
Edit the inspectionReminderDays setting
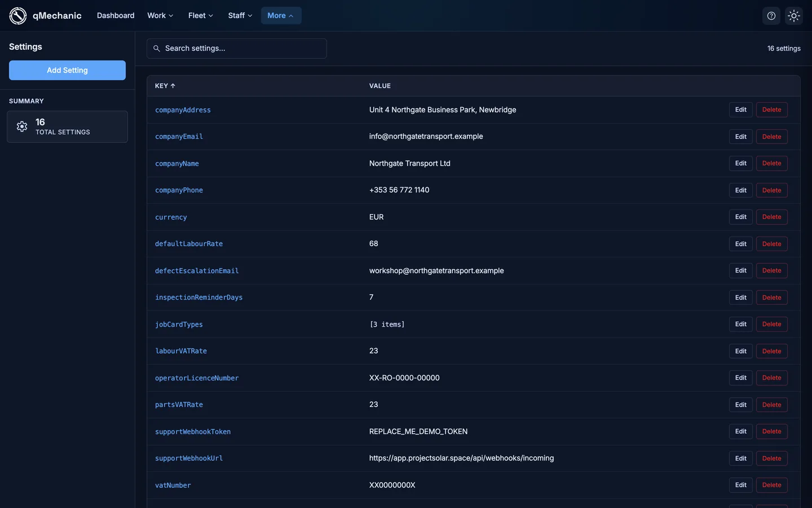[741, 297]
